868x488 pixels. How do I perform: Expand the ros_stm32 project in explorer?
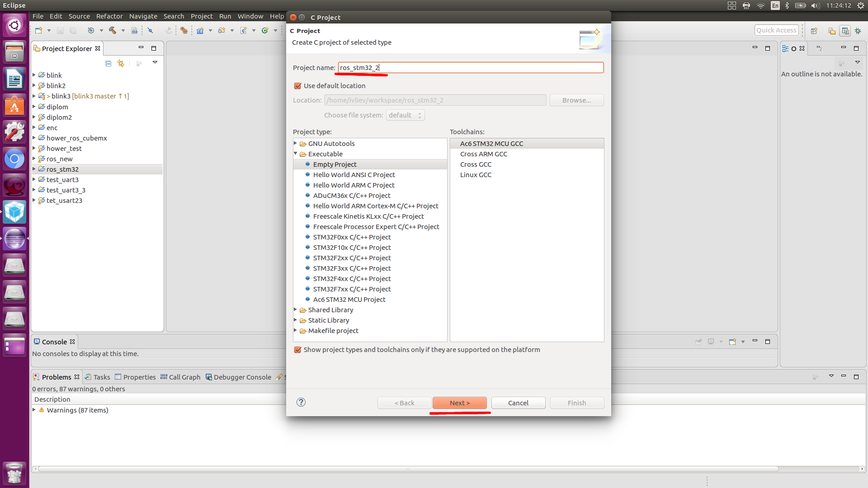[x=34, y=169]
